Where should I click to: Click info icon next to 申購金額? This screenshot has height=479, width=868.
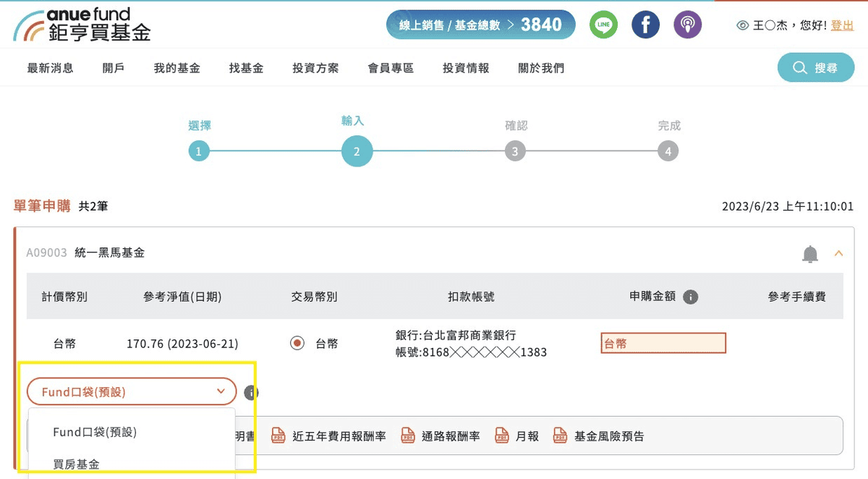[x=690, y=297]
